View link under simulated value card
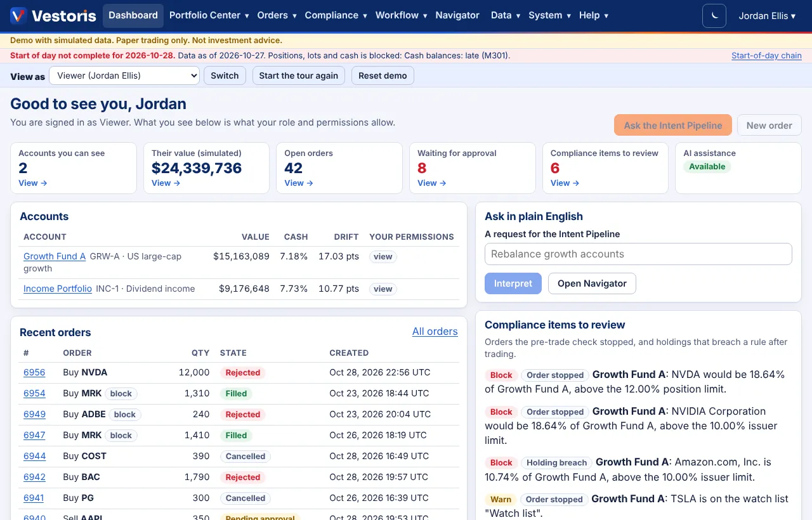812x520 pixels. 166,183
